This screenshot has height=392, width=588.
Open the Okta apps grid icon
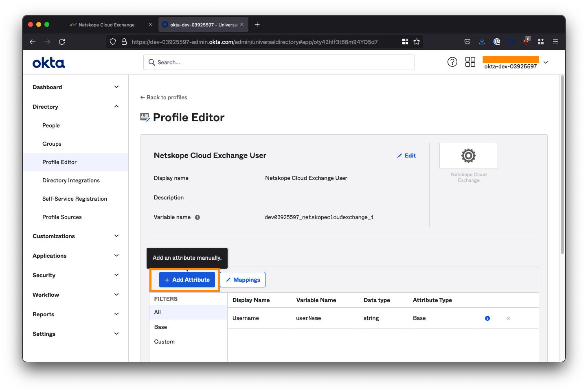[x=470, y=62]
